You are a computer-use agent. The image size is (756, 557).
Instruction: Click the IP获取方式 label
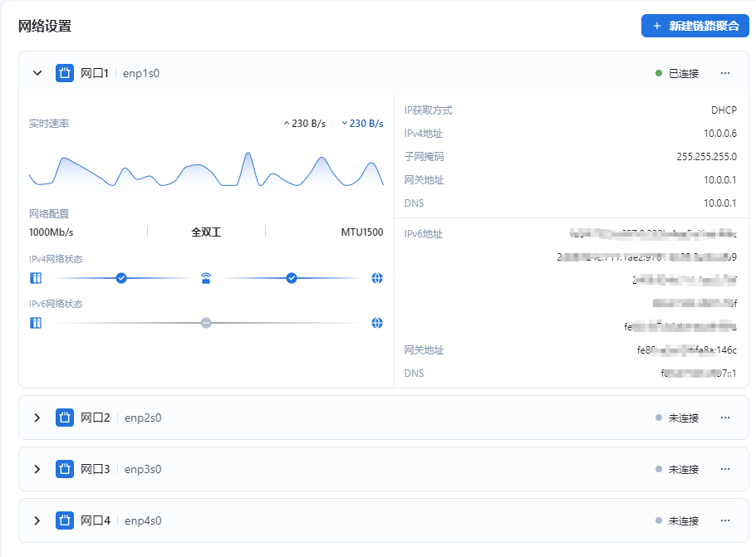pyautogui.click(x=428, y=110)
